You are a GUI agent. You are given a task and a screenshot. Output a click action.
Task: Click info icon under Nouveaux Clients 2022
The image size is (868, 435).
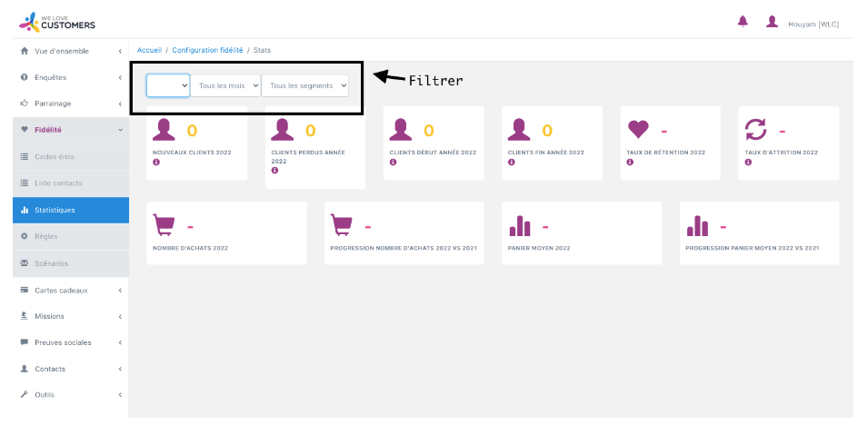point(156,162)
